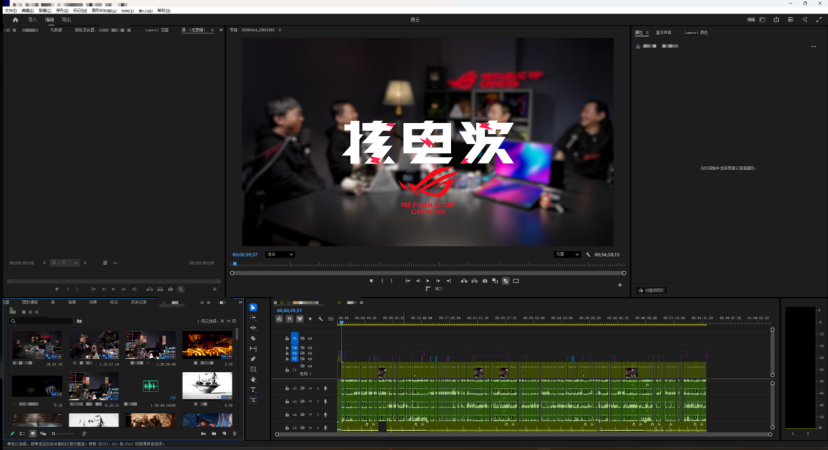
Task: Open Program monitor button editor plus
Action: 620,285
